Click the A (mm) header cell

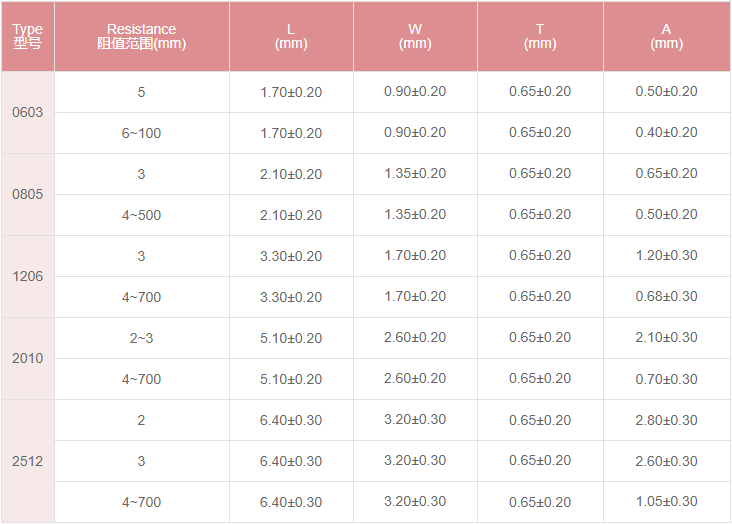coord(667,36)
